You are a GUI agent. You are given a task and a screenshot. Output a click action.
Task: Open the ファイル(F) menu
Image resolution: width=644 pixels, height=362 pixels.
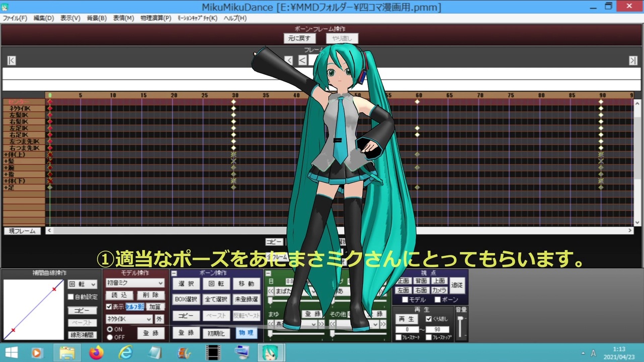[15, 18]
